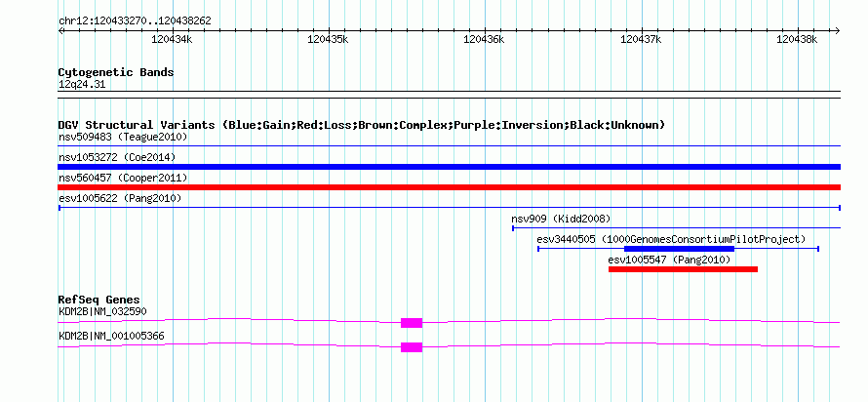Click the KDM2B|NM_001005366 gene label
Viewport: 868px width, 402px height.
(x=111, y=336)
